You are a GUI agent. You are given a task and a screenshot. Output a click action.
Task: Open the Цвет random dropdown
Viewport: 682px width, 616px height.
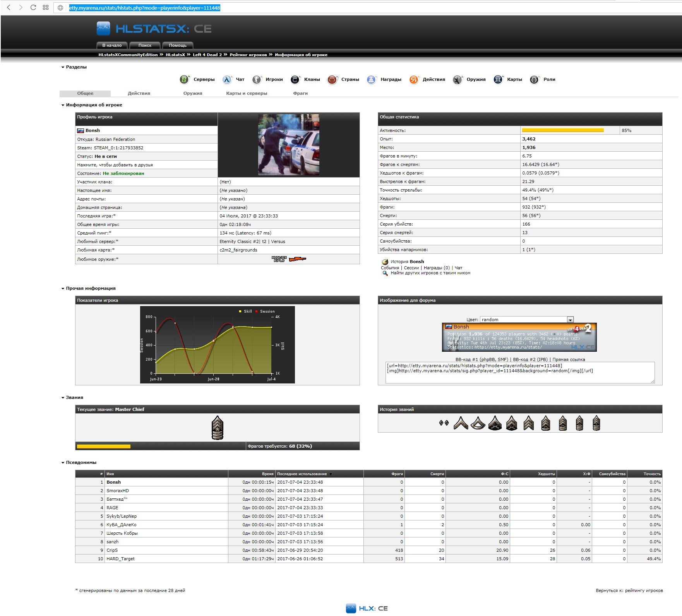pos(570,320)
